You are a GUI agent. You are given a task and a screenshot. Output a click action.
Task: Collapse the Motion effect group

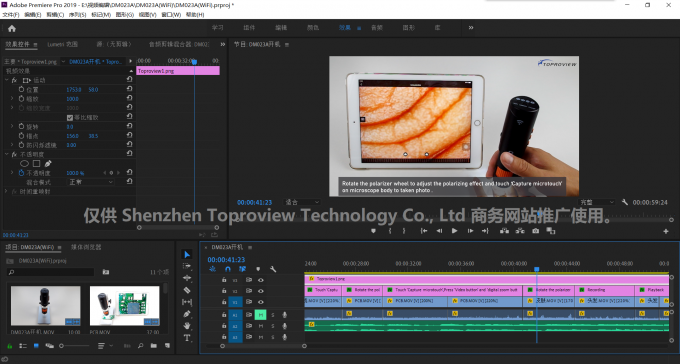(7, 80)
